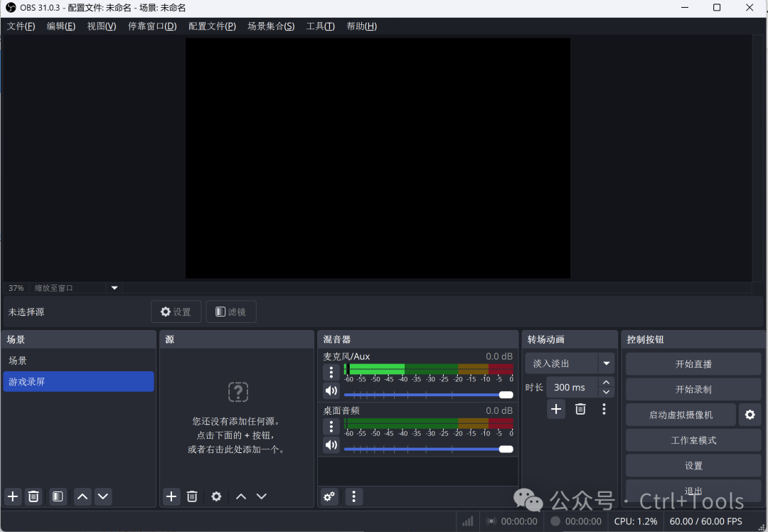Mute the 桌面音频 speaker icon
The width and height of the screenshot is (768, 532).
click(331, 445)
